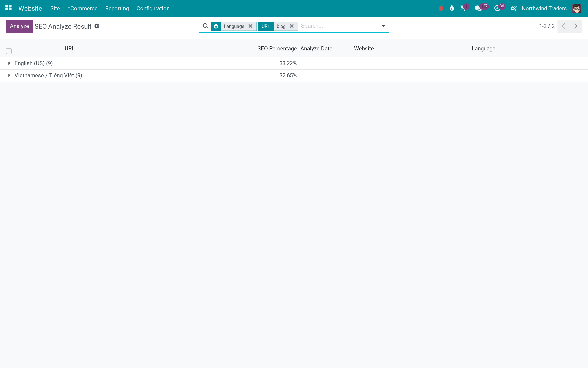
Task: Click the Website app title
Action: click(x=30, y=8)
